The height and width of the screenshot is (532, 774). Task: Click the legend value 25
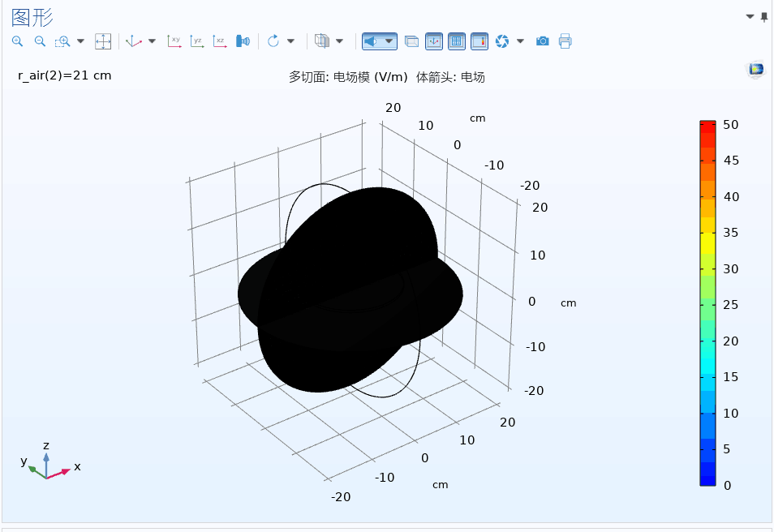[x=730, y=305]
